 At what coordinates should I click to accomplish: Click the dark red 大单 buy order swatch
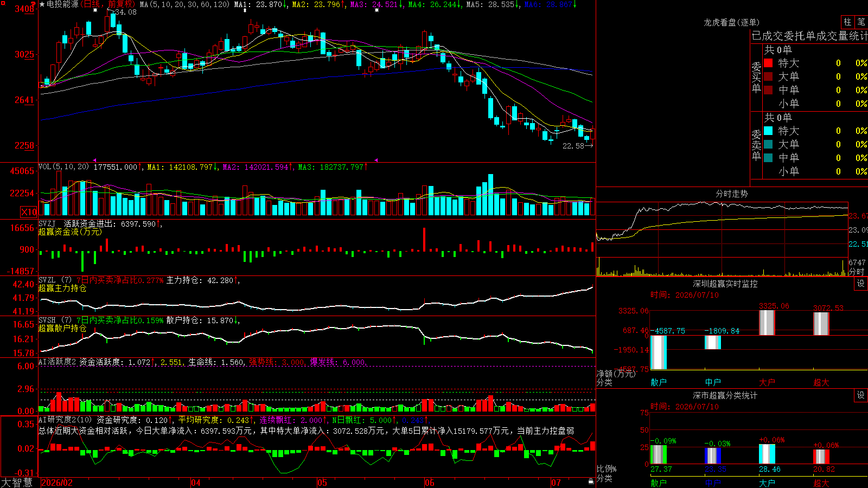pos(768,76)
